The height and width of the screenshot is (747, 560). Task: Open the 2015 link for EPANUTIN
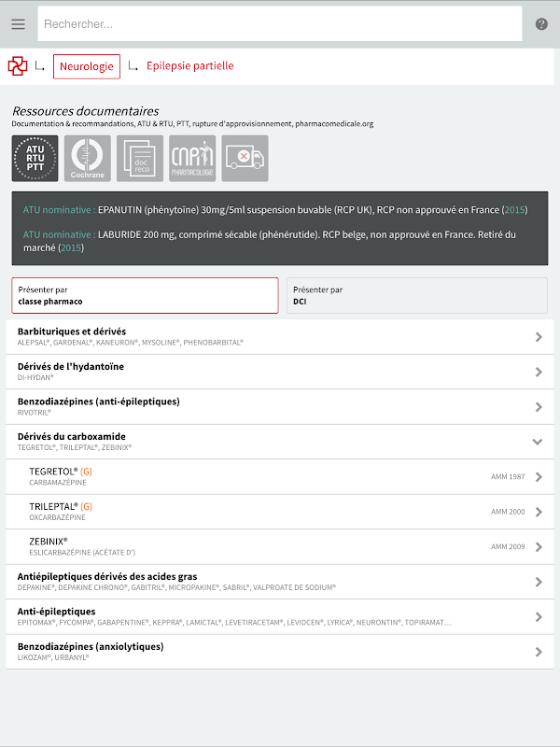(515, 209)
